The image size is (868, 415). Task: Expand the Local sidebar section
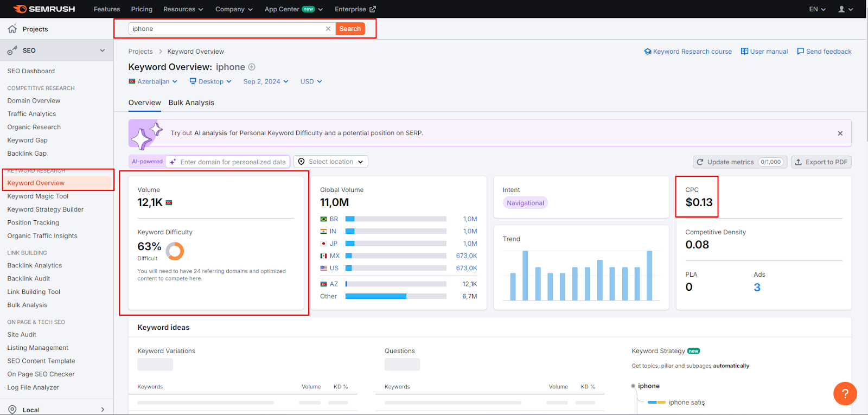click(x=103, y=410)
